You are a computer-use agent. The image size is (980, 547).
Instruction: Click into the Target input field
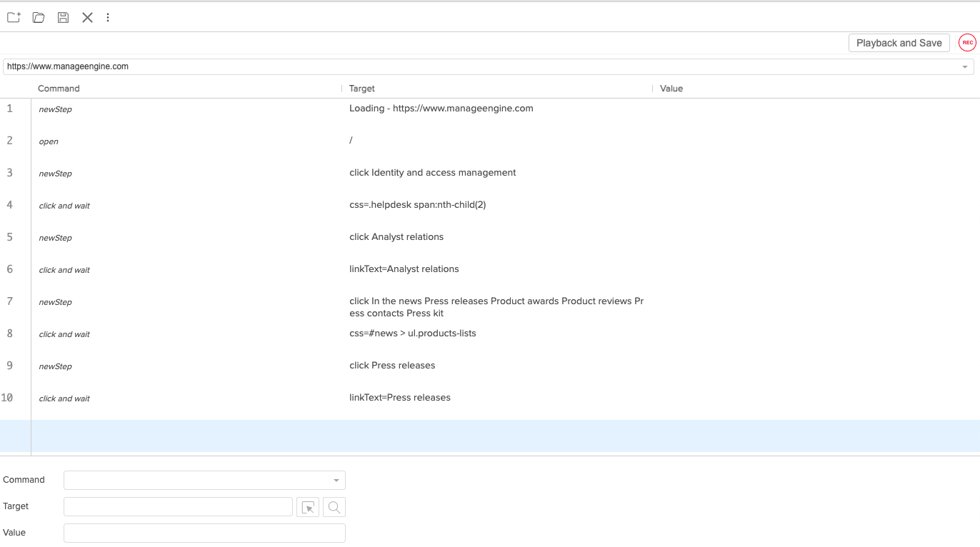tap(178, 506)
